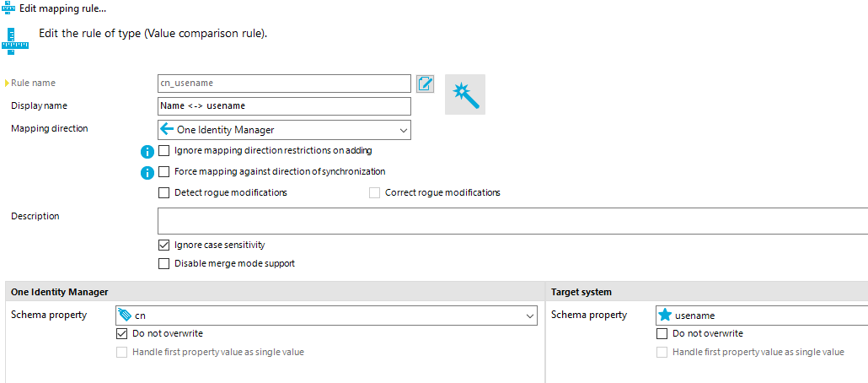Uncheck One Identity Manager Do not overwrite

tap(122, 334)
